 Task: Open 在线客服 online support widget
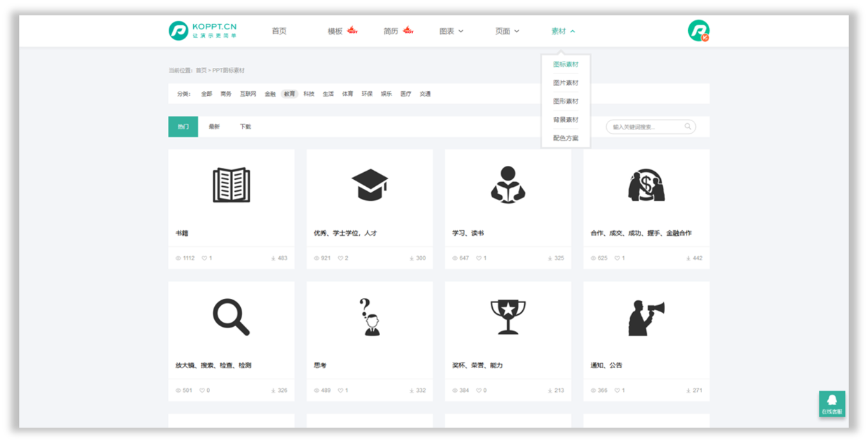tap(832, 404)
